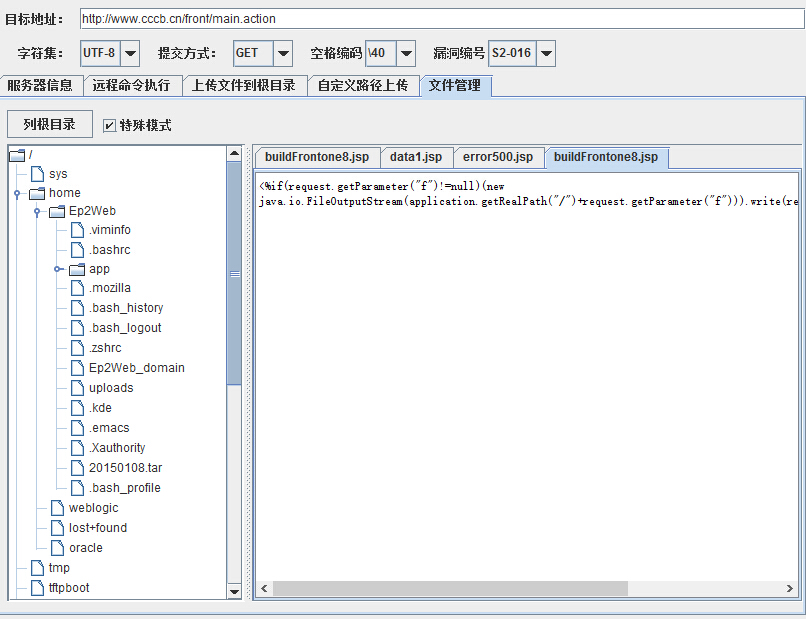806x619 pixels.
Task: Click the 目标地址 URL input field
Action: pyautogui.click(x=442, y=19)
